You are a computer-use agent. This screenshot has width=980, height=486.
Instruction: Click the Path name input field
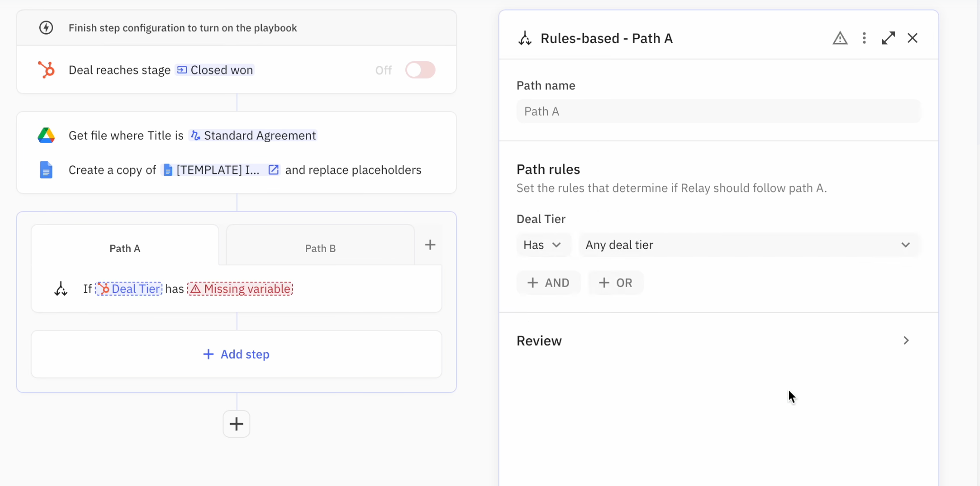coord(718,111)
